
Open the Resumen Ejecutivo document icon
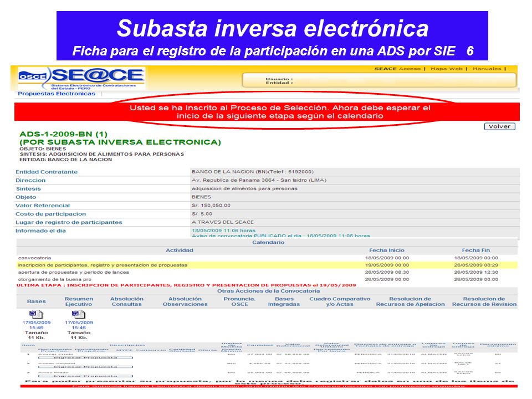pyautogui.click(x=78, y=314)
